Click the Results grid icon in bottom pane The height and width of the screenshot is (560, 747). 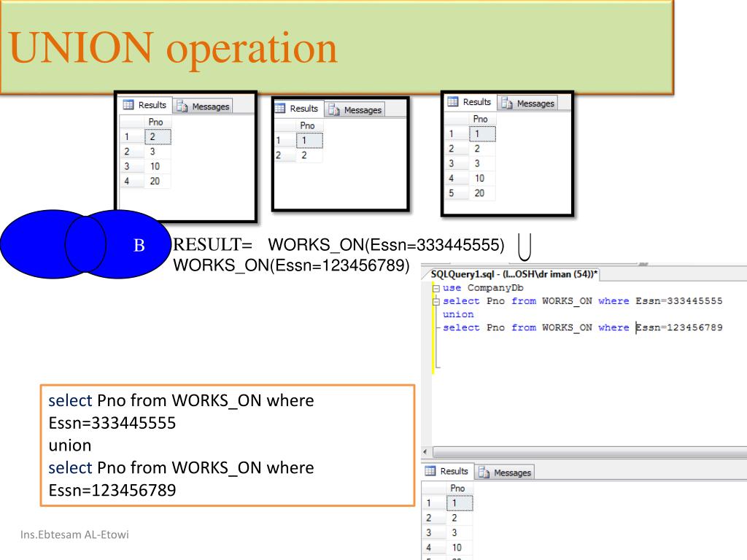(x=430, y=471)
